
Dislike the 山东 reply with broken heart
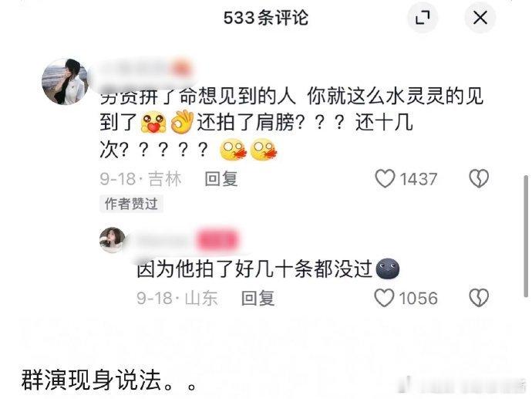(478, 298)
